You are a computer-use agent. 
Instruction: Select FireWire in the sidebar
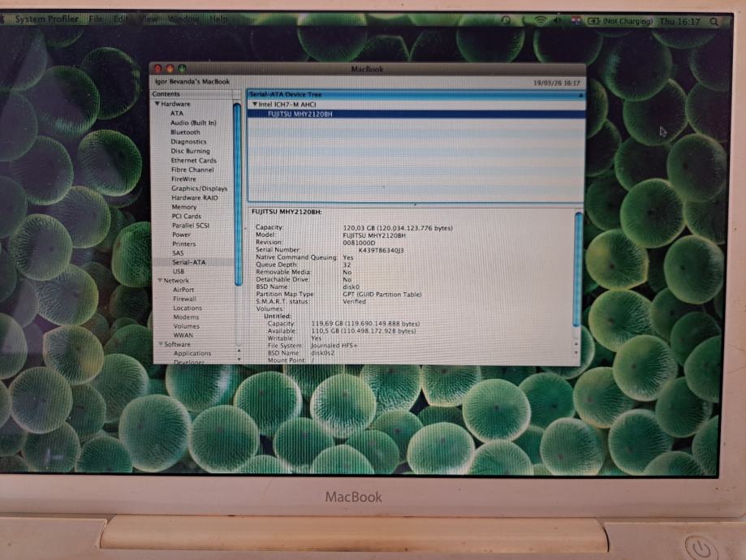(183, 179)
